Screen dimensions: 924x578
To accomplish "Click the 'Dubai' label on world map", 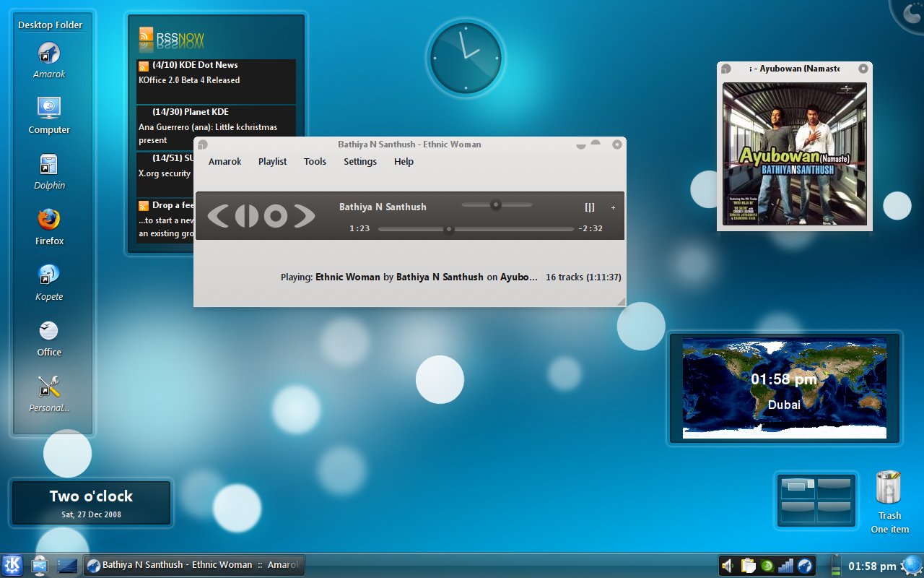I will [x=784, y=405].
